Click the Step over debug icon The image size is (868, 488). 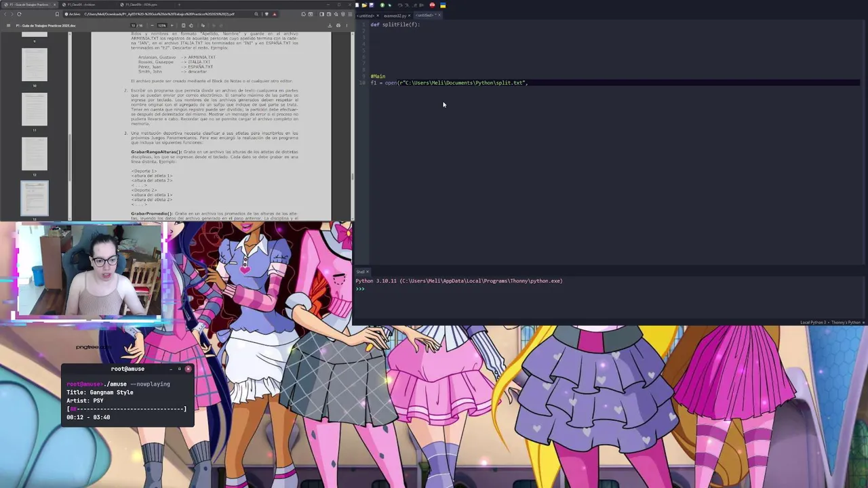coord(400,5)
